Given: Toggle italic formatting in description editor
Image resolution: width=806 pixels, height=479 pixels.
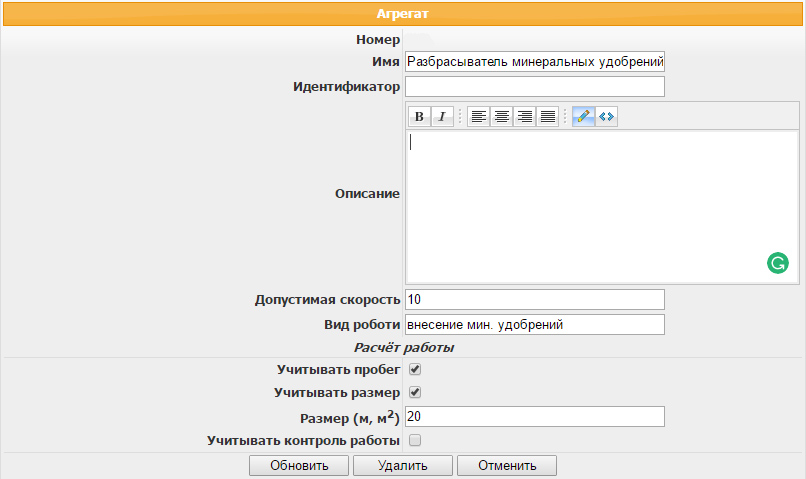Looking at the screenshot, I should click(442, 117).
